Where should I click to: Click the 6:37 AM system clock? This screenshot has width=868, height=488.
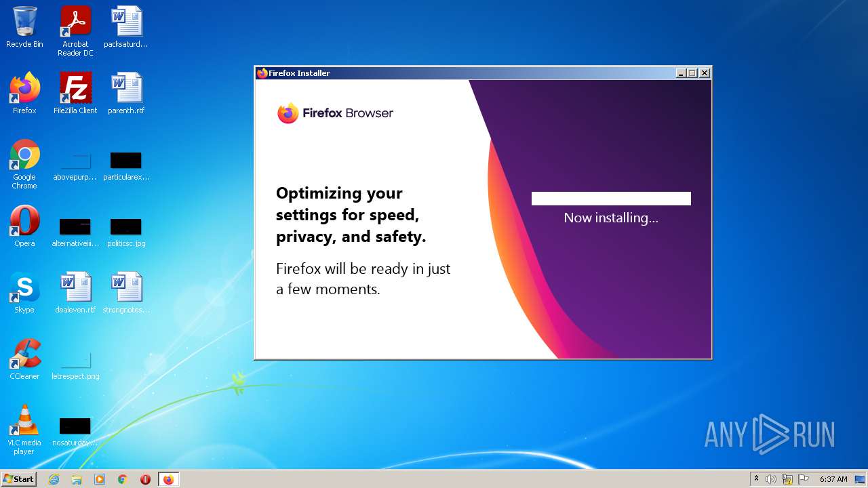tap(833, 479)
